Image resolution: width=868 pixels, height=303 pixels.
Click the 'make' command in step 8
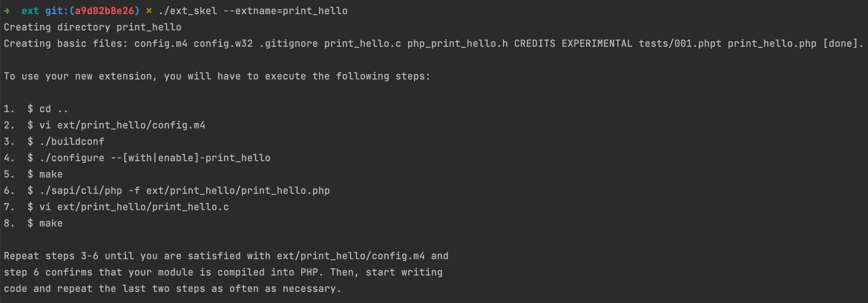pyautogui.click(x=51, y=223)
